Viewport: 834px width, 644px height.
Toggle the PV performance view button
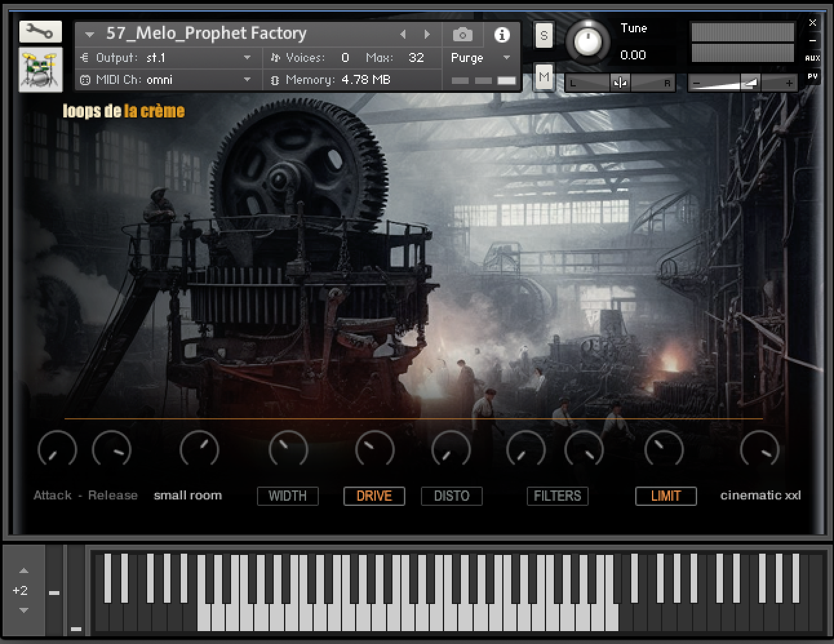click(812, 77)
